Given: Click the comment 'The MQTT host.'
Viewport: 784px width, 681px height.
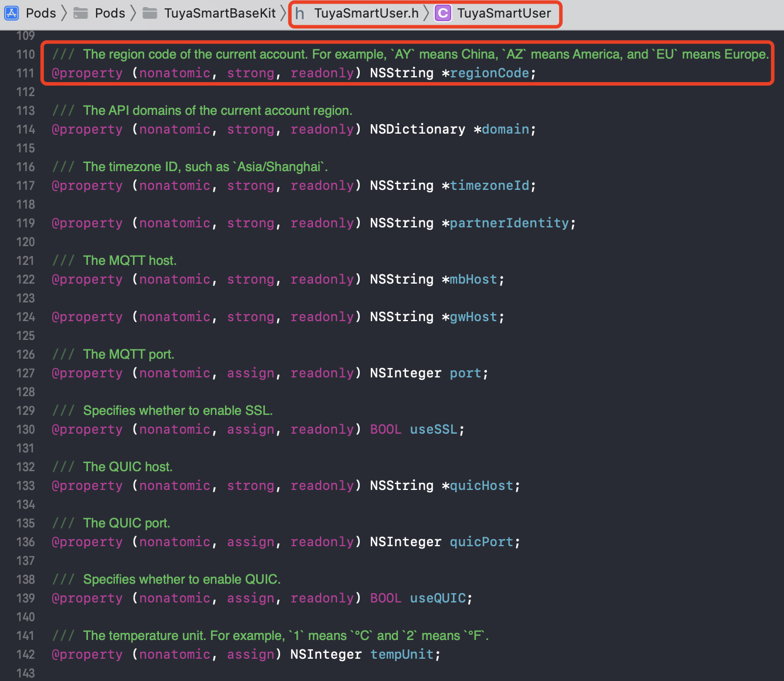Looking at the screenshot, I should (129, 260).
